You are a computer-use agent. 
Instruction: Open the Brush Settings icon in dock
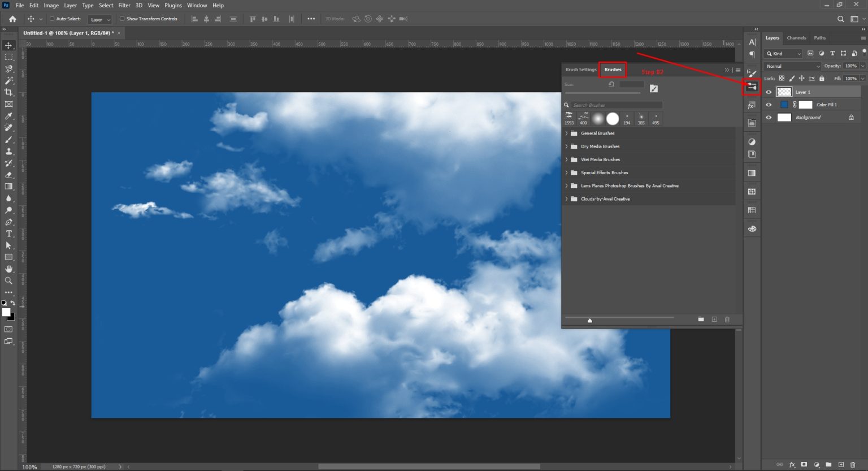752,72
